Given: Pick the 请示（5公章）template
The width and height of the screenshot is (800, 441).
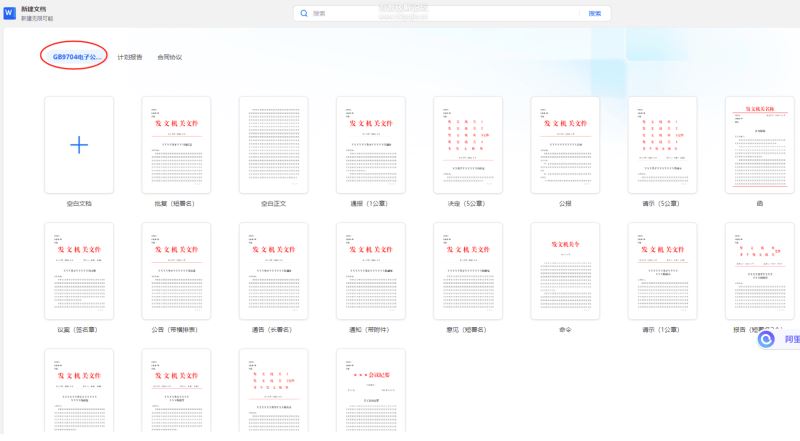Looking at the screenshot, I should coord(662,144).
